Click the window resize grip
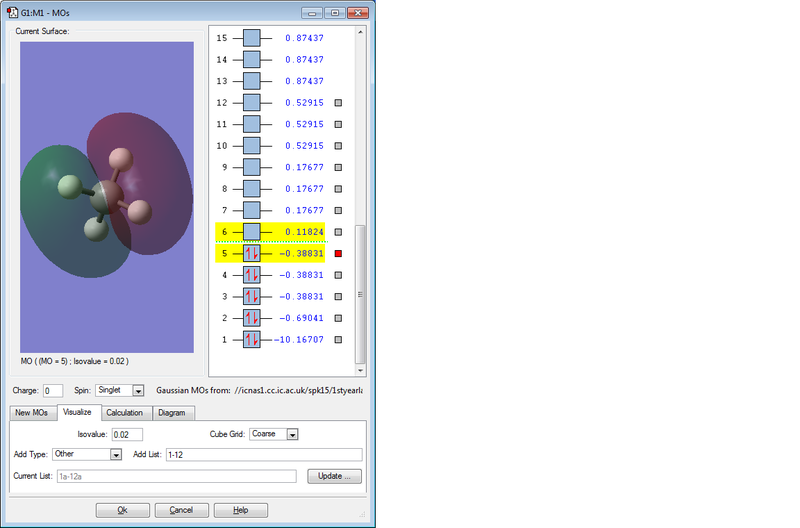This screenshot has height=528, width=800. tap(363, 514)
